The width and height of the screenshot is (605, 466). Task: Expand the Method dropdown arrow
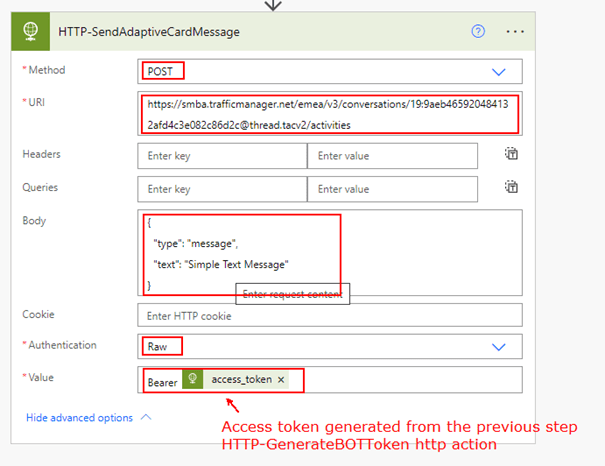click(498, 72)
